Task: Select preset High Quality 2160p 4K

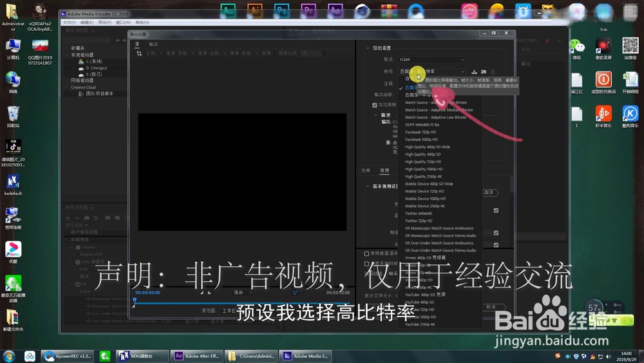Action: click(424, 177)
